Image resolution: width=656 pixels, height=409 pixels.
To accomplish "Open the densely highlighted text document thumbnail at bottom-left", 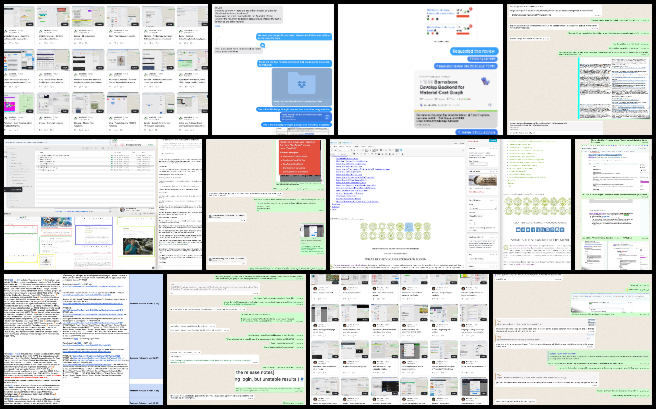I will pos(80,340).
